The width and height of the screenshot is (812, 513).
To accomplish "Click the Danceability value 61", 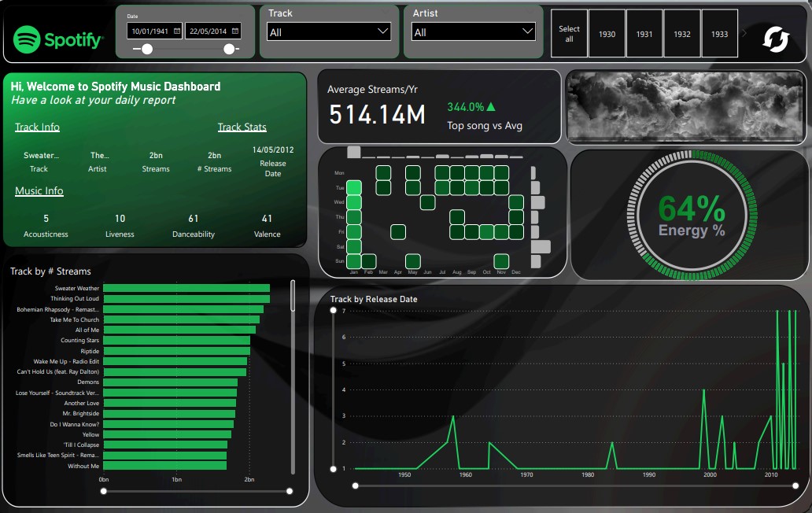I will (x=193, y=219).
